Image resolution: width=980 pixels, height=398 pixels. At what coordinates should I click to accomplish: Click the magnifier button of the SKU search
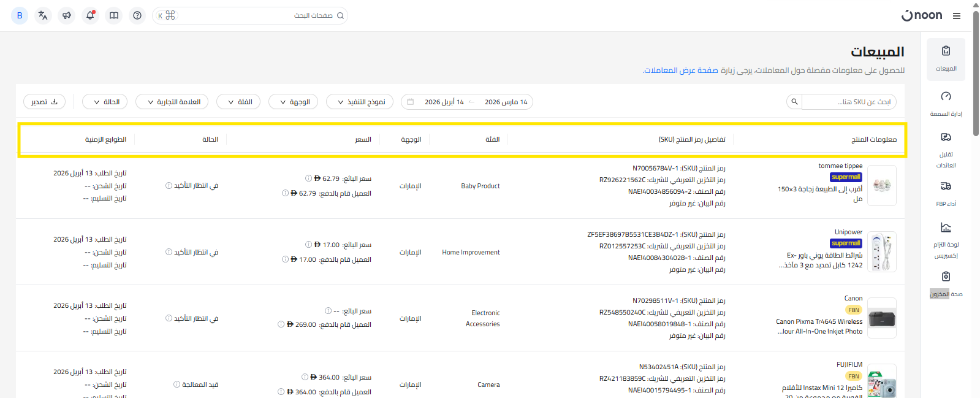(794, 102)
